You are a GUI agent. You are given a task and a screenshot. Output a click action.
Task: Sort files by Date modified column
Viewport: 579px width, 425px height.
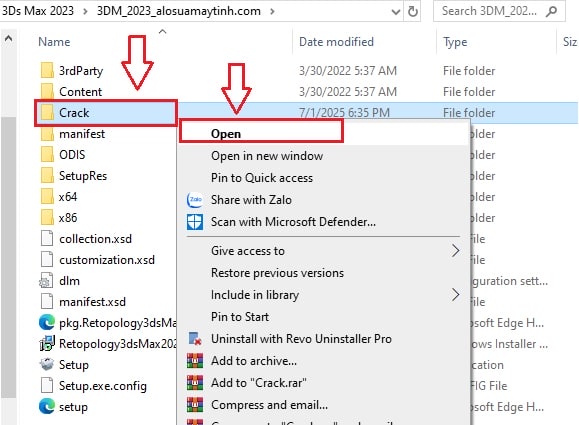point(336,42)
